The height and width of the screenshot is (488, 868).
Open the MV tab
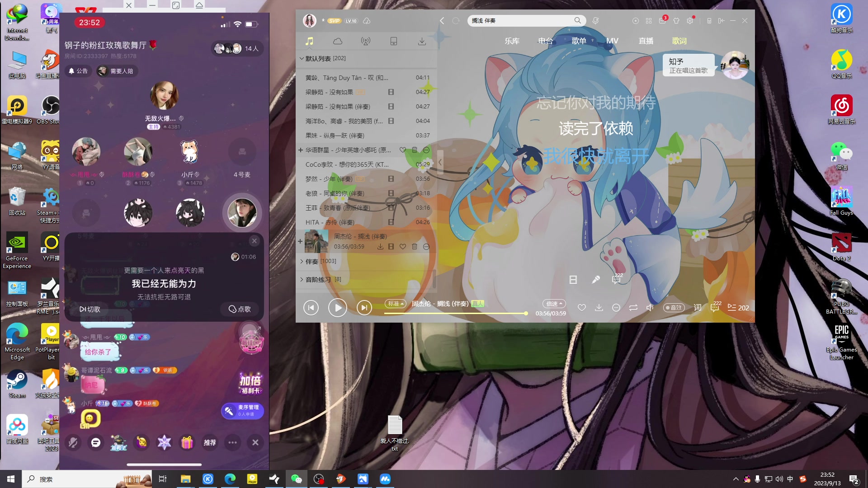(x=612, y=41)
